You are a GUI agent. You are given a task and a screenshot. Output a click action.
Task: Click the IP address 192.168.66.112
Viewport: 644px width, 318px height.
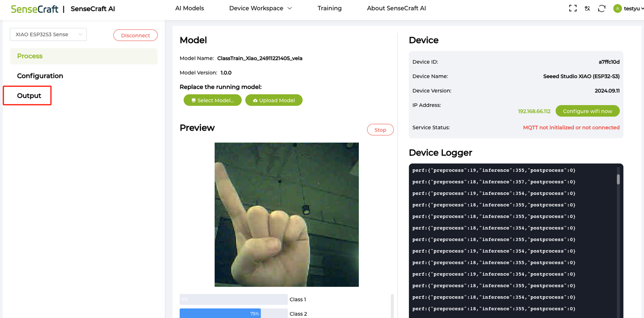click(534, 111)
